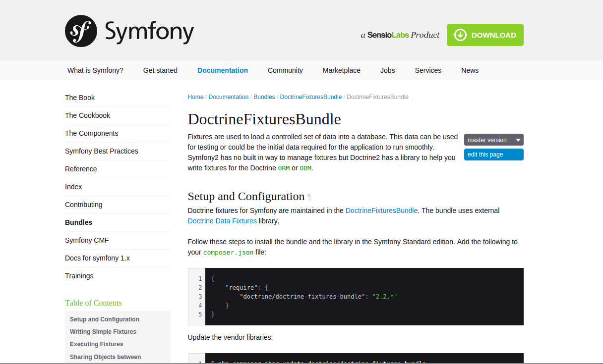Click the edit this page button
This screenshot has width=603, height=364.
pos(494,155)
